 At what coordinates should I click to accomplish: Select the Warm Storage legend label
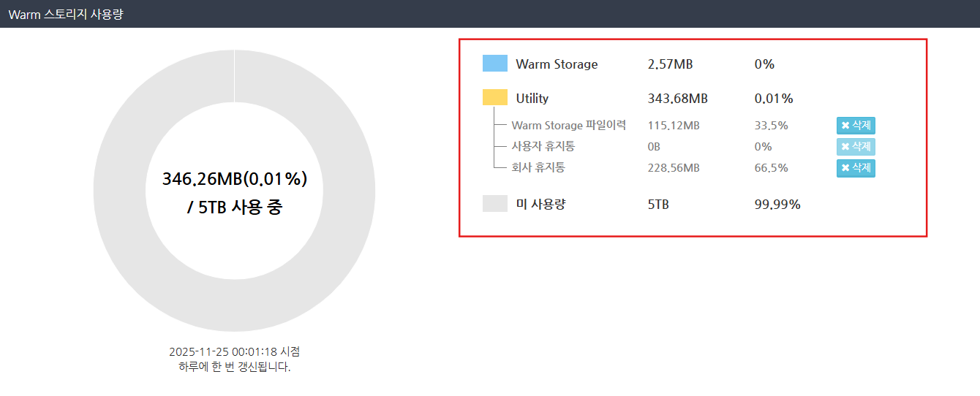557,64
